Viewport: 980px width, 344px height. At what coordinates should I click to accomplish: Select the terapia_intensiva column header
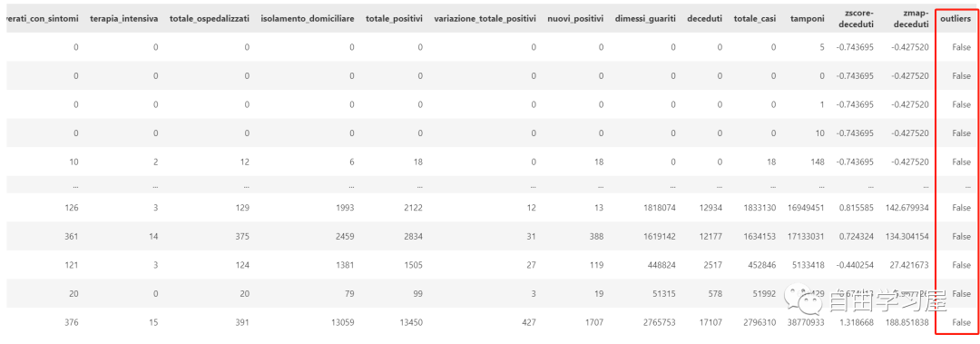pos(124,19)
